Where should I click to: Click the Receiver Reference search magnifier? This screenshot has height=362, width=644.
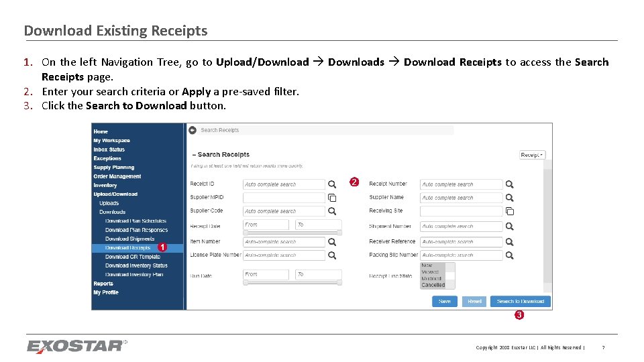point(510,242)
